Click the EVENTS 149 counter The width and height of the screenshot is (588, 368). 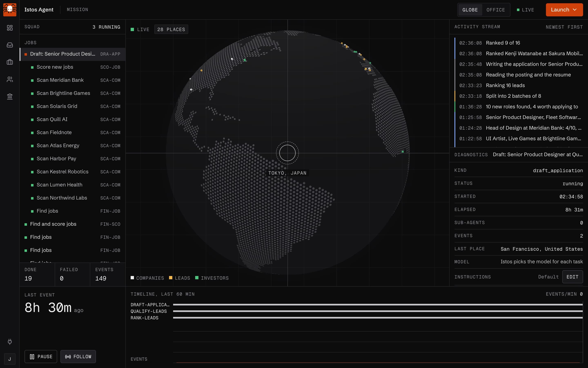tap(108, 274)
